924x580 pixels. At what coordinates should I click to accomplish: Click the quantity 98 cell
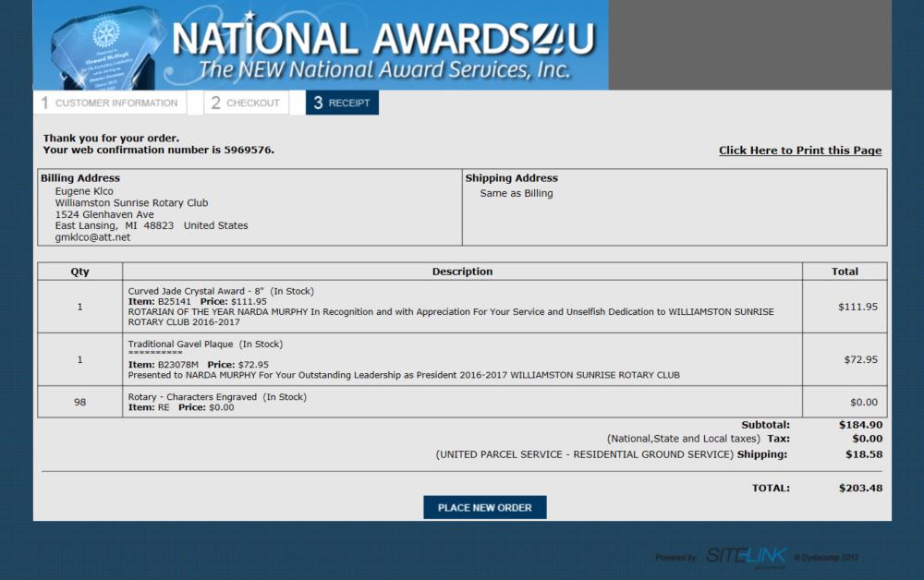[x=80, y=402]
